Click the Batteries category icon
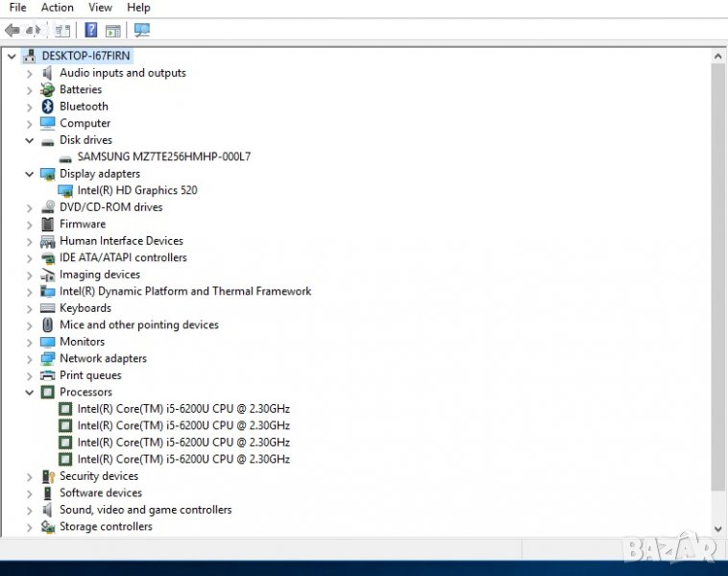This screenshot has width=728, height=576. click(48, 89)
